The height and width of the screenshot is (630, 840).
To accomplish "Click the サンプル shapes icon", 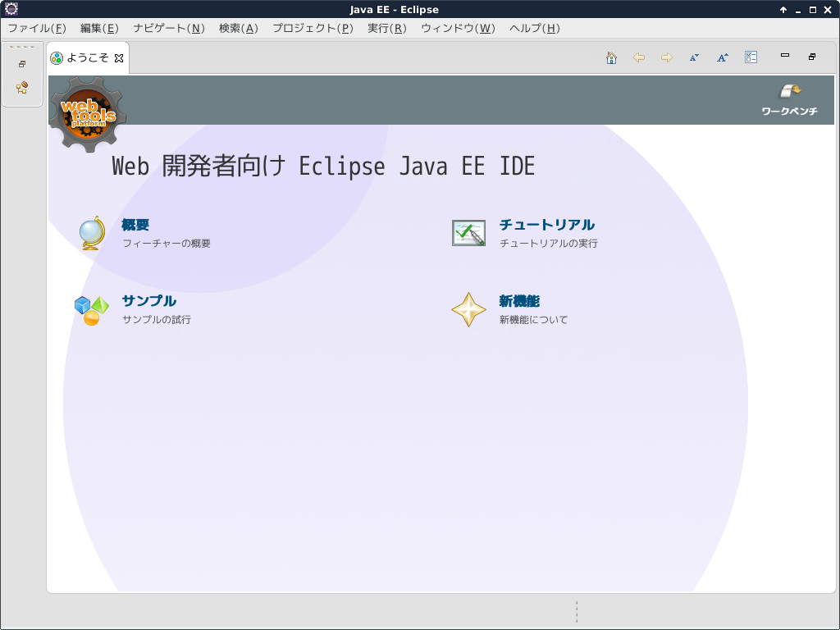I will 91,311.
